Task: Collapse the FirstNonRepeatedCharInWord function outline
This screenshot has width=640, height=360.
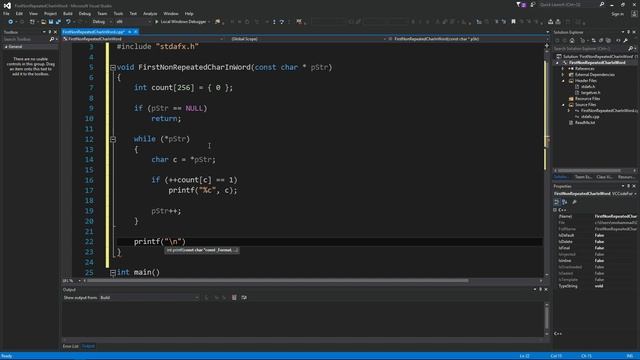Action: (113, 68)
